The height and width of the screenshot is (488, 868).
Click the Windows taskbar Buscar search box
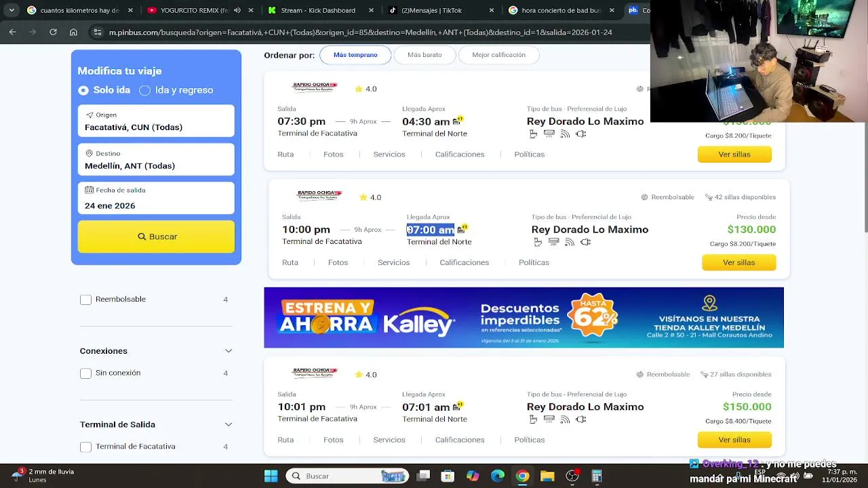click(347, 476)
